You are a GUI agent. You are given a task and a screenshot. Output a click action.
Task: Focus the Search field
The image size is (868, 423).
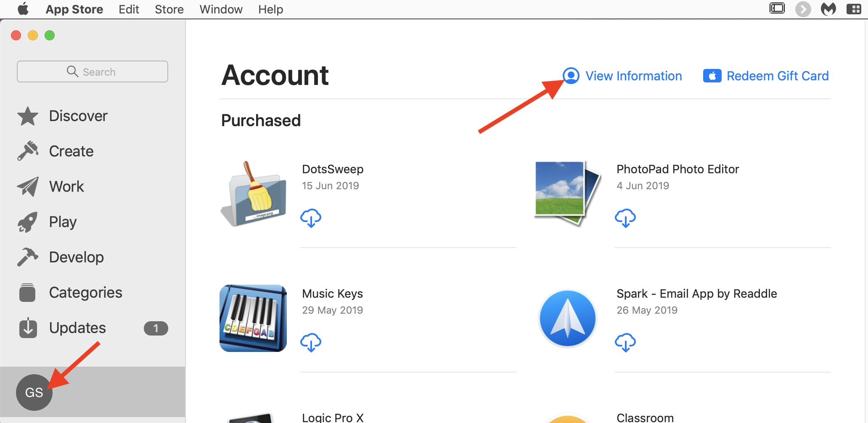pos(93,71)
